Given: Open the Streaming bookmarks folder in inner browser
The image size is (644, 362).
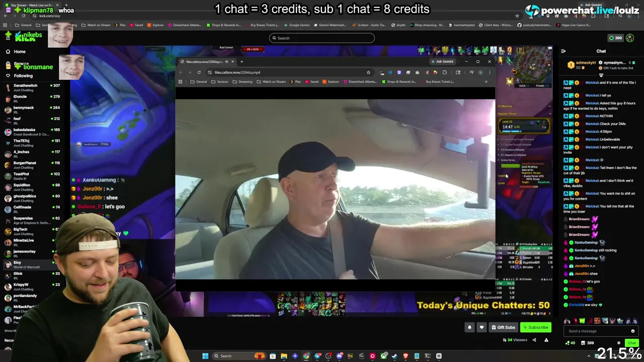Looking at the screenshot, I should [243, 81].
